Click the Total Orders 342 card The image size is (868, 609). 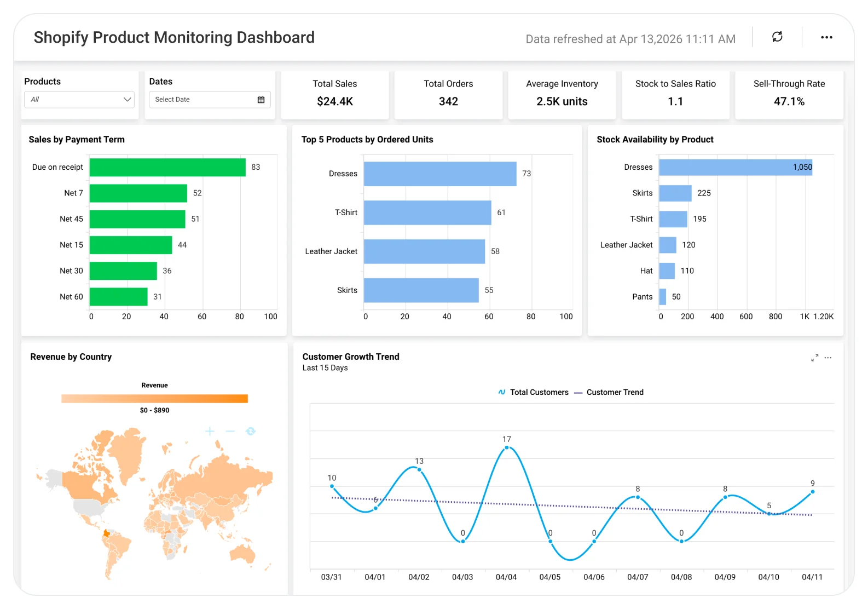click(448, 95)
